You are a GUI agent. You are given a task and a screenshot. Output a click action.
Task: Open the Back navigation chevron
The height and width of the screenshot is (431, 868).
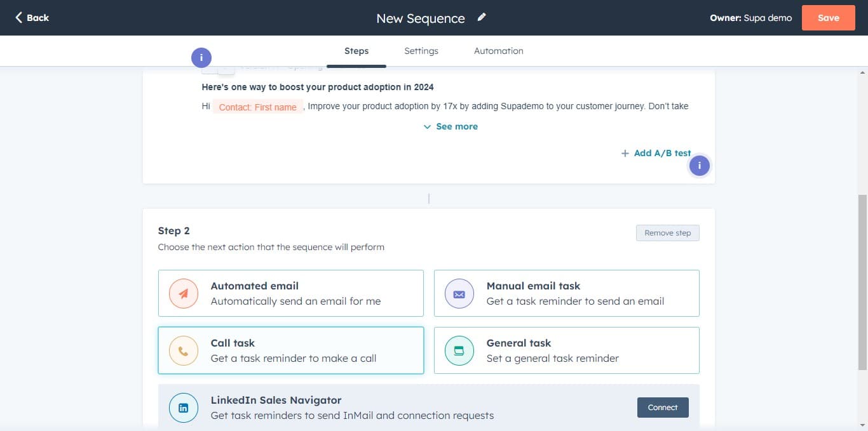click(17, 18)
